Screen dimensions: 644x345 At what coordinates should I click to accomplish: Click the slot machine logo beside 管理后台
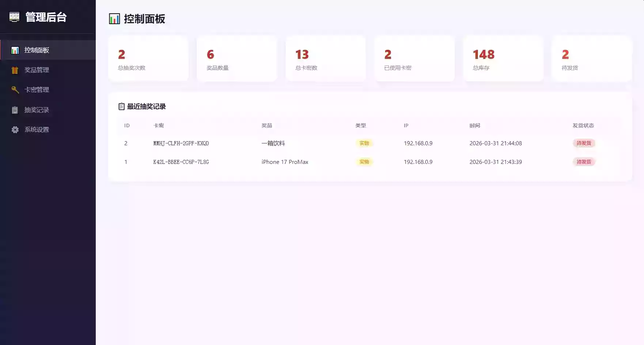[x=14, y=17]
